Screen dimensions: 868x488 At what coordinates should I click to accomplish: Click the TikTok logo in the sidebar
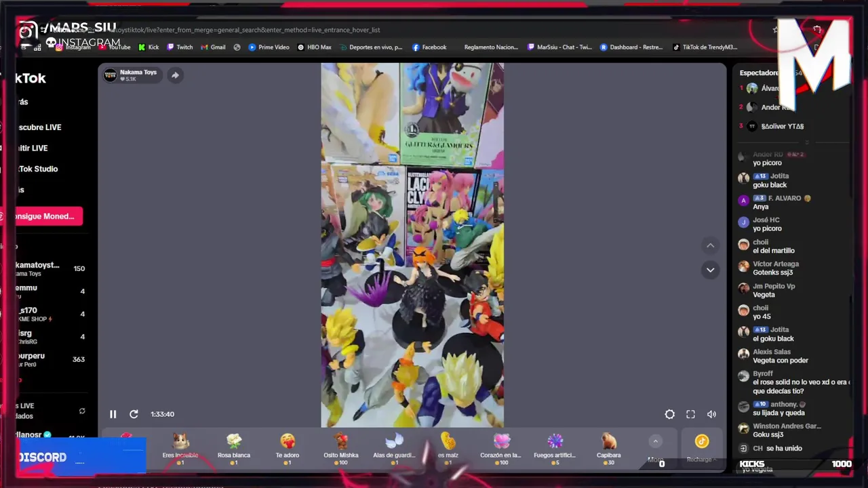[31, 78]
